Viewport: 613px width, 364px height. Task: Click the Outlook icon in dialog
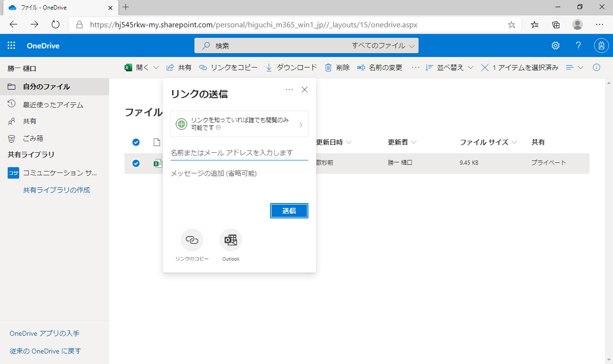click(x=231, y=240)
